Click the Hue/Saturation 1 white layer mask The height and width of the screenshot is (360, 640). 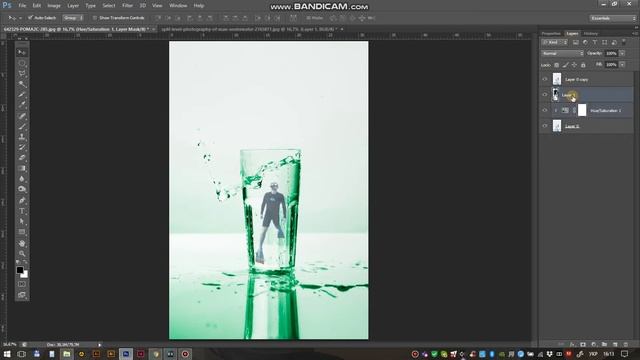(x=582, y=110)
